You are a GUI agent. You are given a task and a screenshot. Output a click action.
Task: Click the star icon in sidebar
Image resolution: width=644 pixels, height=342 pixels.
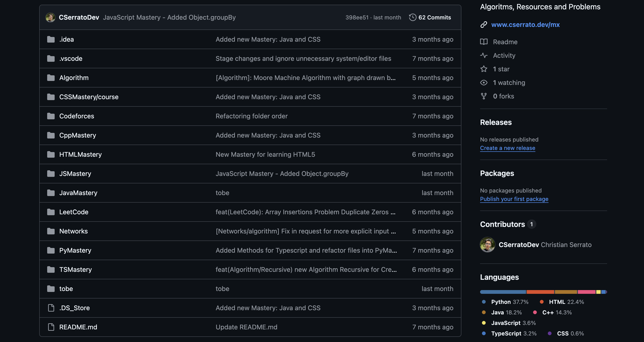484,69
